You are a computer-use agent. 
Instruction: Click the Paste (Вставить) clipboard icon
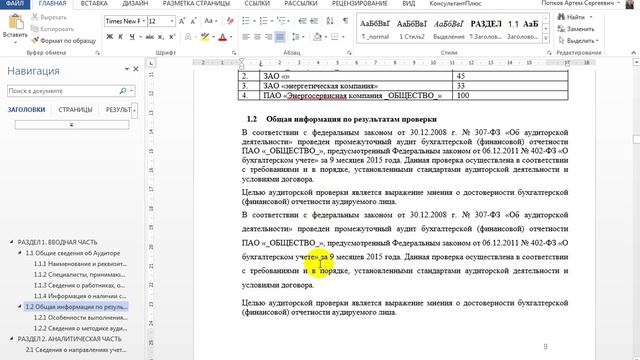pyautogui.click(x=16, y=23)
